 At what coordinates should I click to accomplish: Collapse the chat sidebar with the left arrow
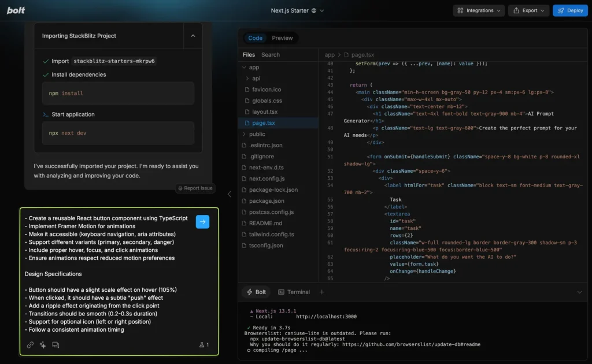click(229, 194)
